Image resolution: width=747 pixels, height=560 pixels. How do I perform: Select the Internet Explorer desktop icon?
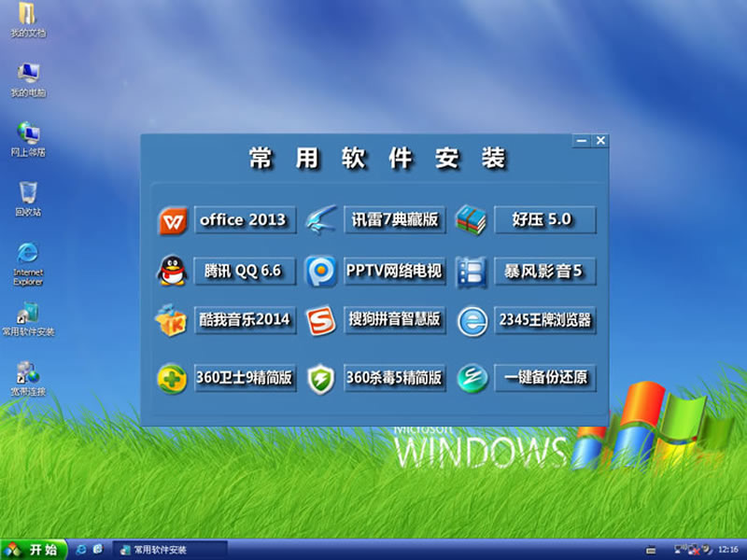28,264
